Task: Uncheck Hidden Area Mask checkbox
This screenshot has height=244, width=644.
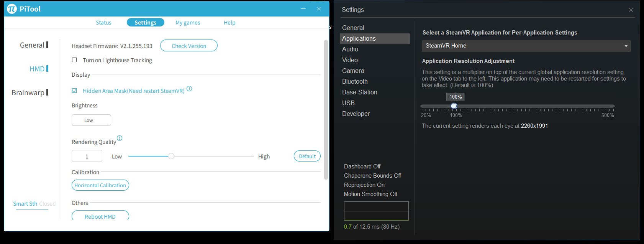Action: [x=74, y=91]
